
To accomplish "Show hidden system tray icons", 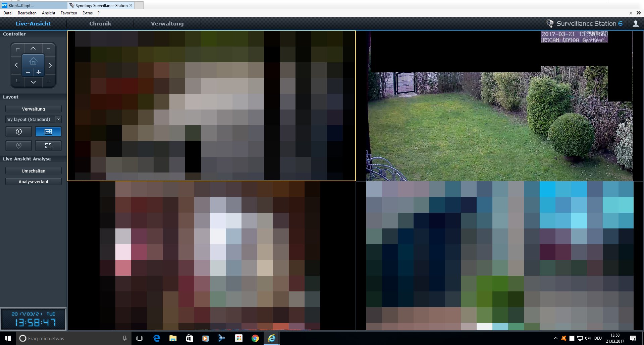I will [555, 338].
